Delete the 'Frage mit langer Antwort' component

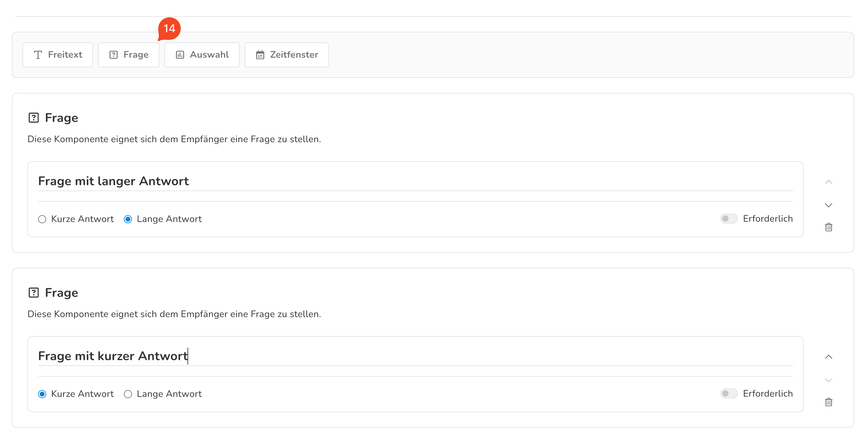click(828, 227)
